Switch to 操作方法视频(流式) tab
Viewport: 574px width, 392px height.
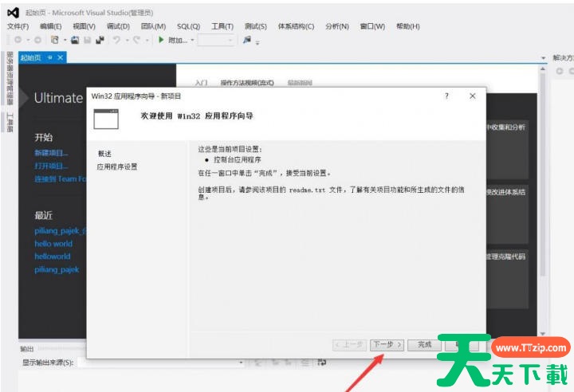coord(247,83)
